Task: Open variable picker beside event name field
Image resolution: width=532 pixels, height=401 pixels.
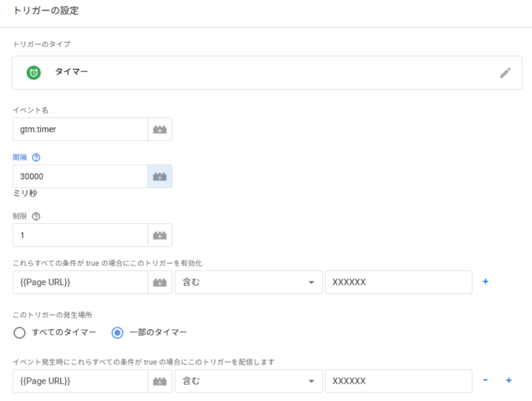Action: click(x=160, y=129)
